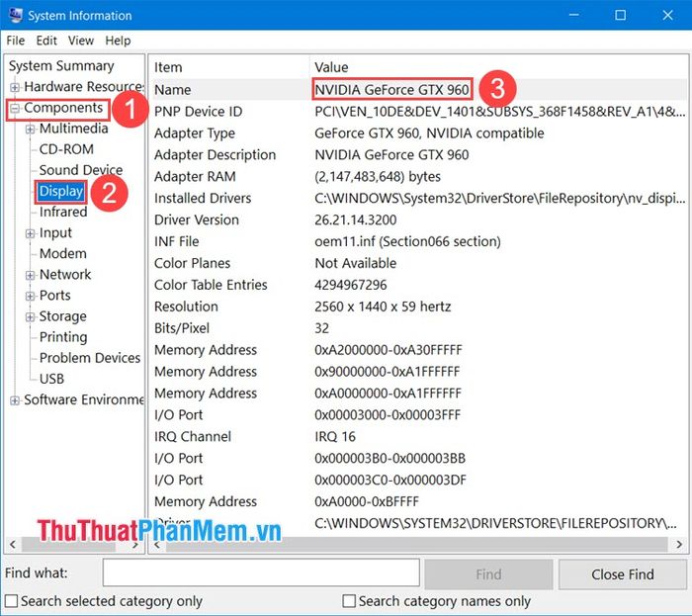Select the Resolution 2560 x 1440 value
The height and width of the screenshot is (616, 692).
pos(383,307)
